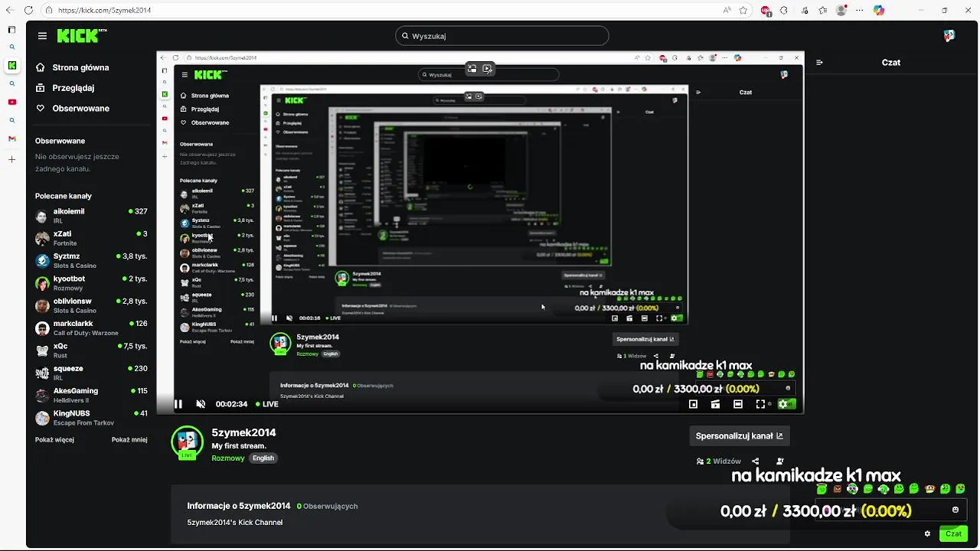Viewport: 980px width, 551px height.
Task: Open the Przeglądaj page
Action: click(x=65, y=88)
